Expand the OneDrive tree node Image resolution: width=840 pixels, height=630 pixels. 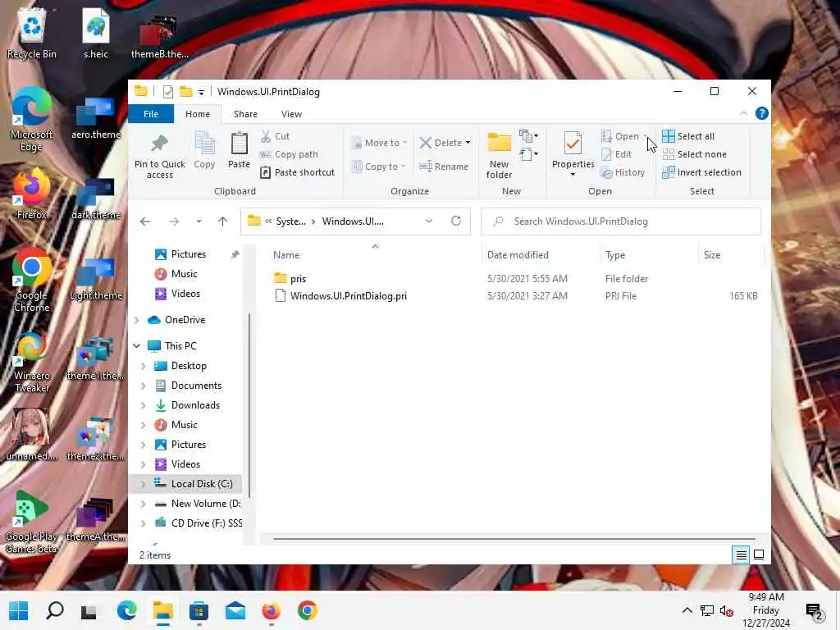[x=137, y=320]
